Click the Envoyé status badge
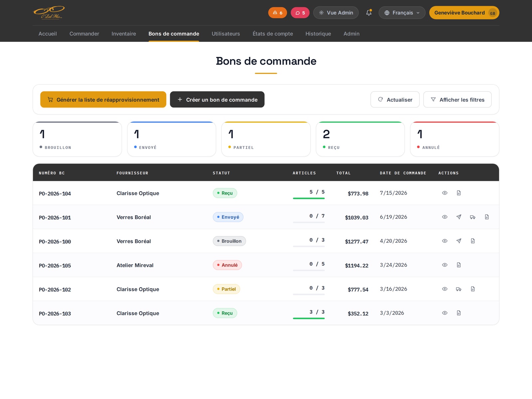 (x=228, y=217)
